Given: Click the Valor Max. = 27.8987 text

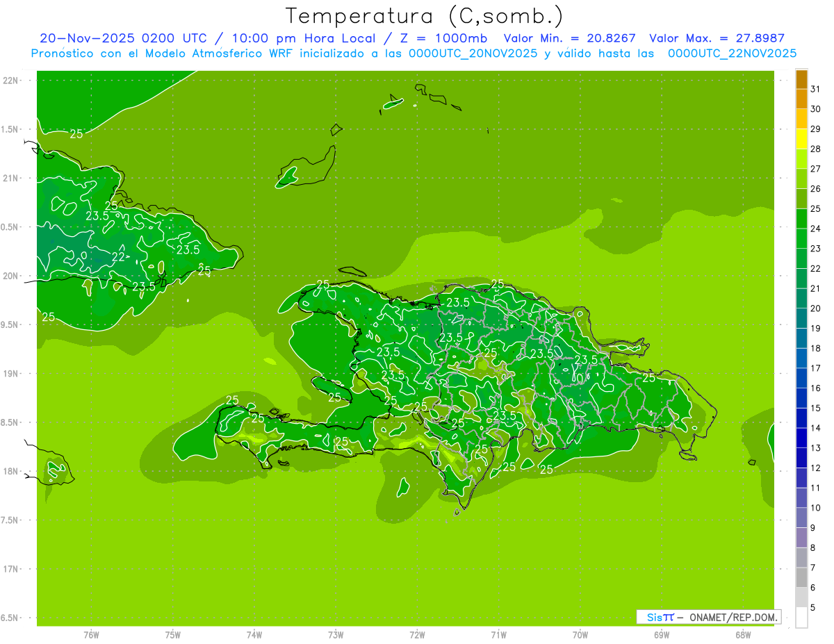Looking at the screenshot, I should coord(717,38).
